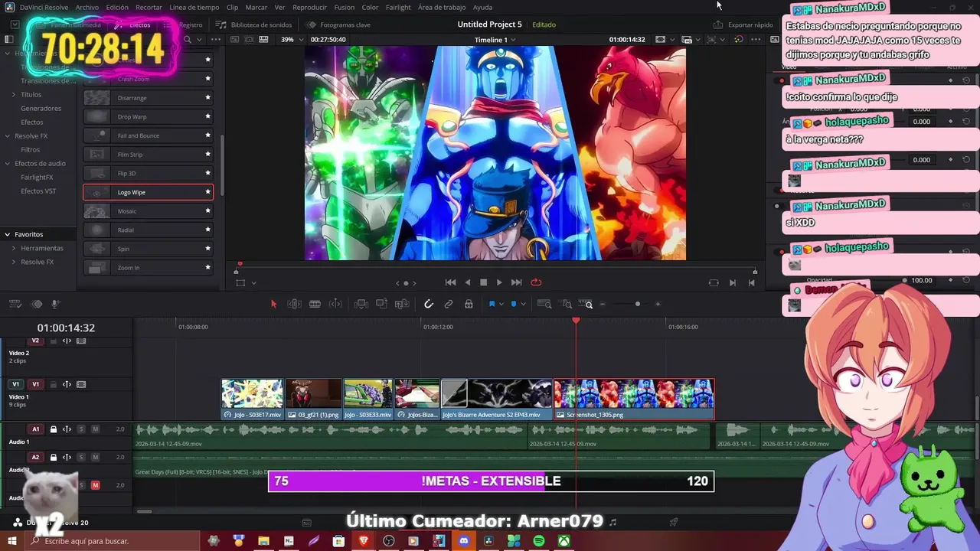Image resolution: width=980 pixels, height=551 pixels.
Task: Toggle favorite star for Drop Warp
Action: (207, 116)
